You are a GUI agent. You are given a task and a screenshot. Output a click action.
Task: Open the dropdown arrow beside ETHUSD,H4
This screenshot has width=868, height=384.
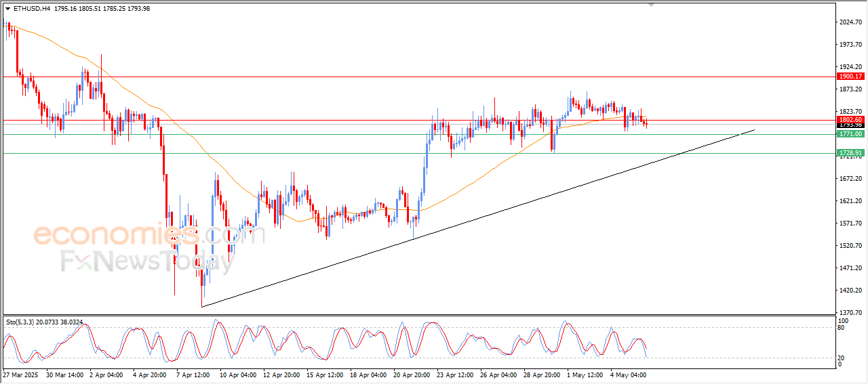click(x=8, y=9)
